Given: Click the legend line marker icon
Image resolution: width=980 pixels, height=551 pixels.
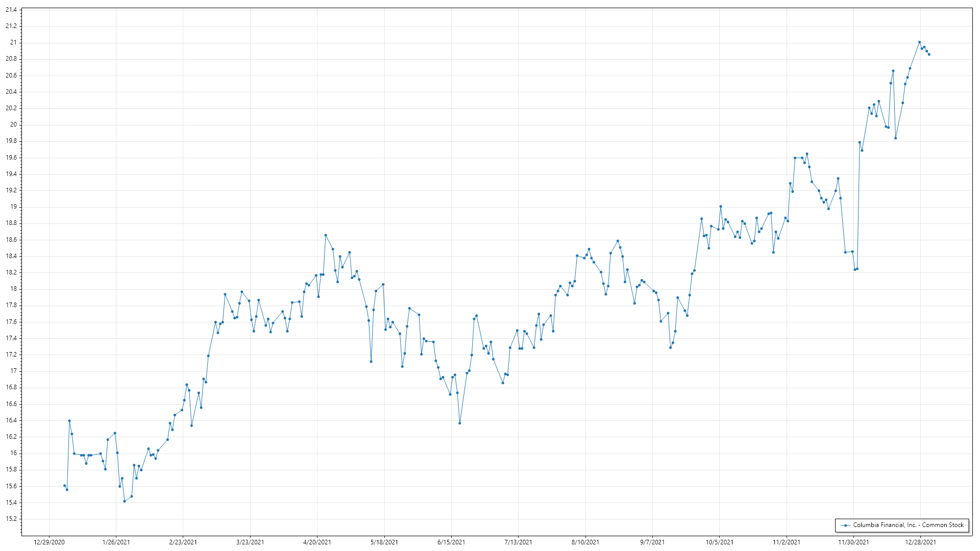Looking at the screenshot, I should click(x=845, y=525).
